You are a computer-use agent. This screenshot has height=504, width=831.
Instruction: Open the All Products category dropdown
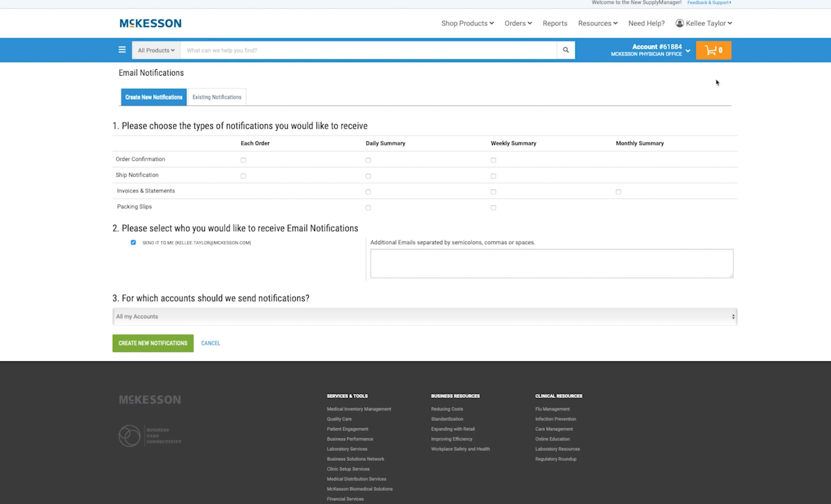(x=156, y=50)
